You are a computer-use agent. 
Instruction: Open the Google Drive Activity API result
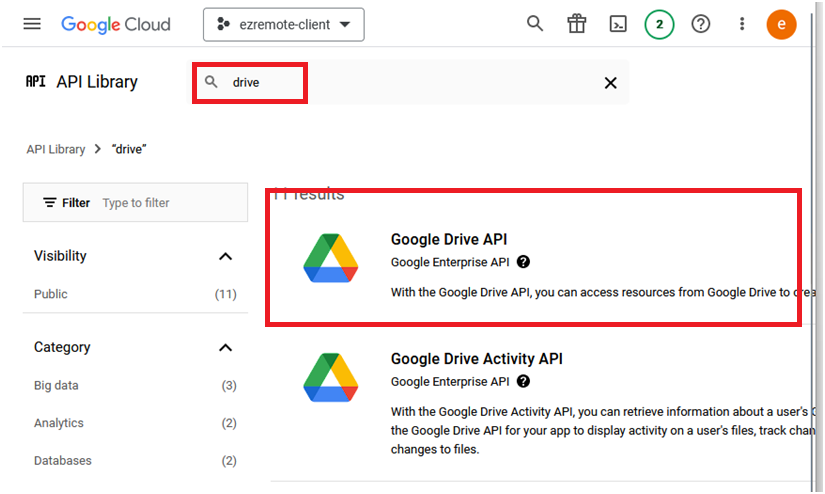(477, 359)
